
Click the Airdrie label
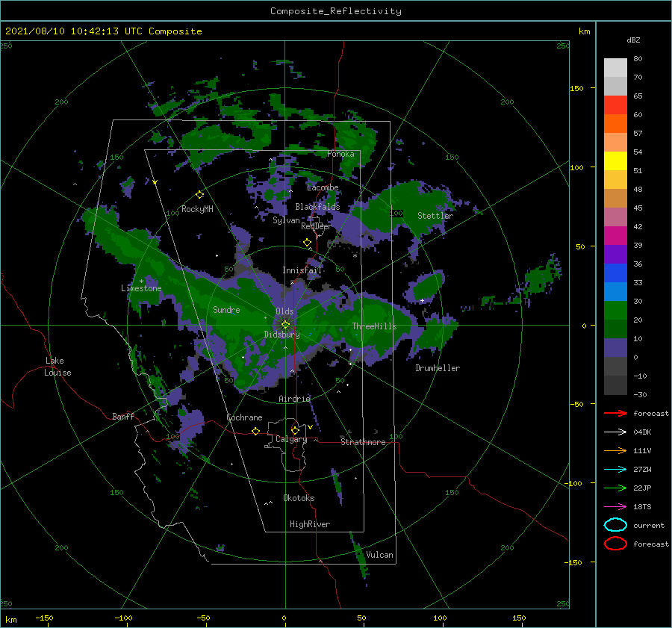pos(294,399)
